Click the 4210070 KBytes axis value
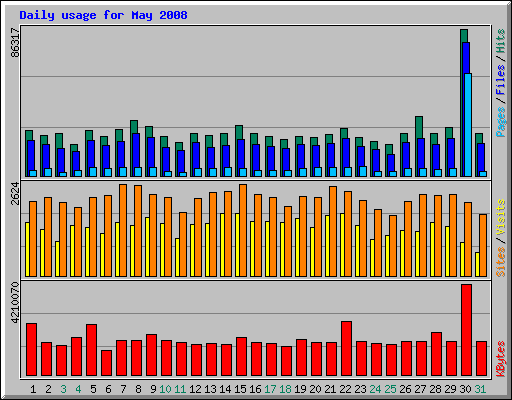512x400 pixels. [x=15, y=303]
